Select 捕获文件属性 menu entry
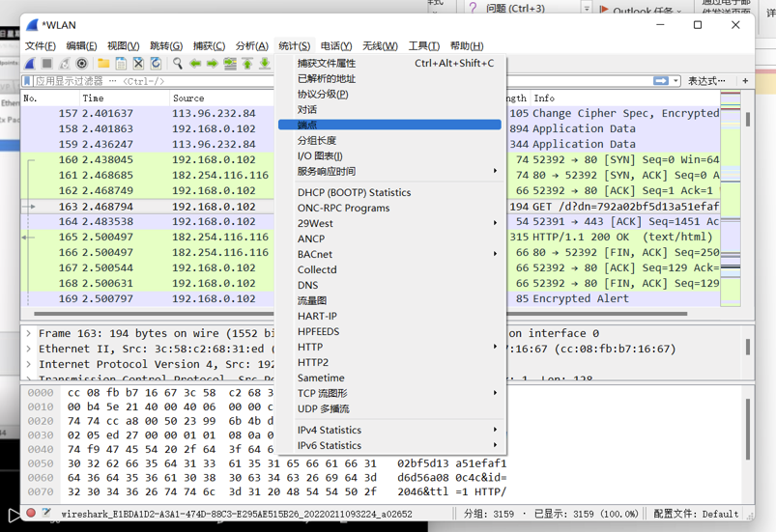This screenshot has width=776, height=532. point(390,64)
